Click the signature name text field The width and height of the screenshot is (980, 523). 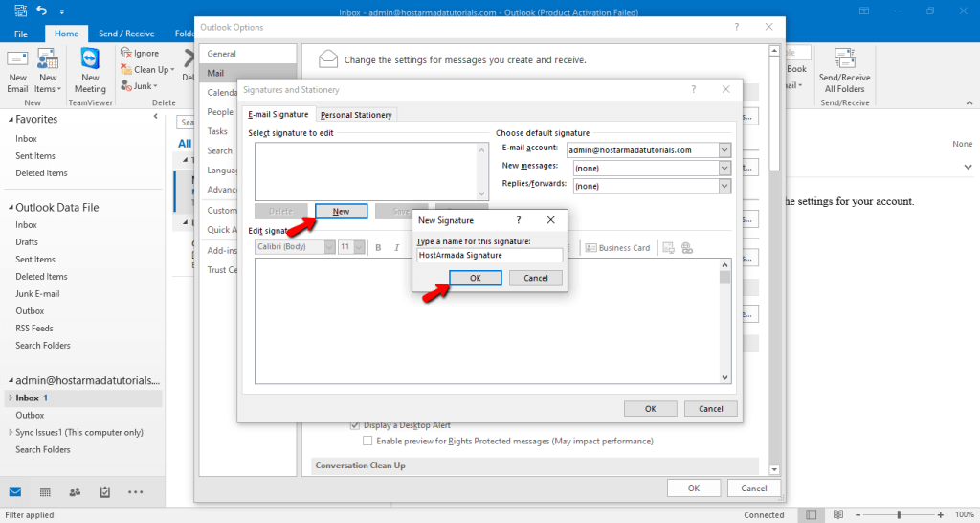tap(489, 256)
